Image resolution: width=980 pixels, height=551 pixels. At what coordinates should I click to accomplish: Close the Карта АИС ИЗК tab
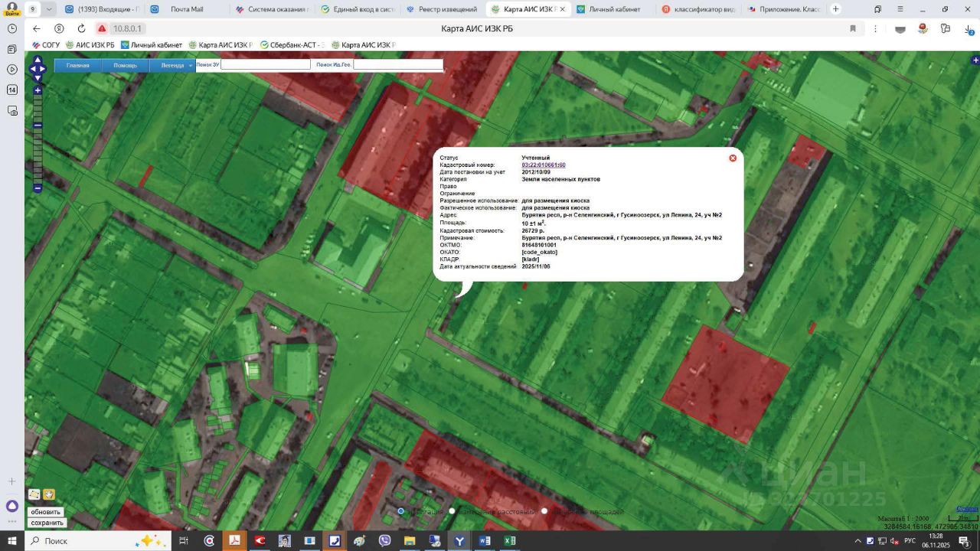(x=563, y=9)
